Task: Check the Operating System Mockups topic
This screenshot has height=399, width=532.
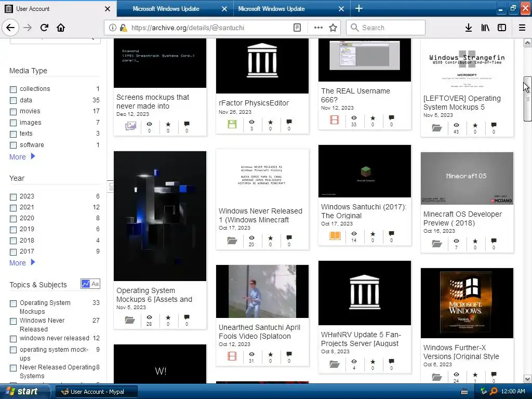Action: click(x=13, y=303)
